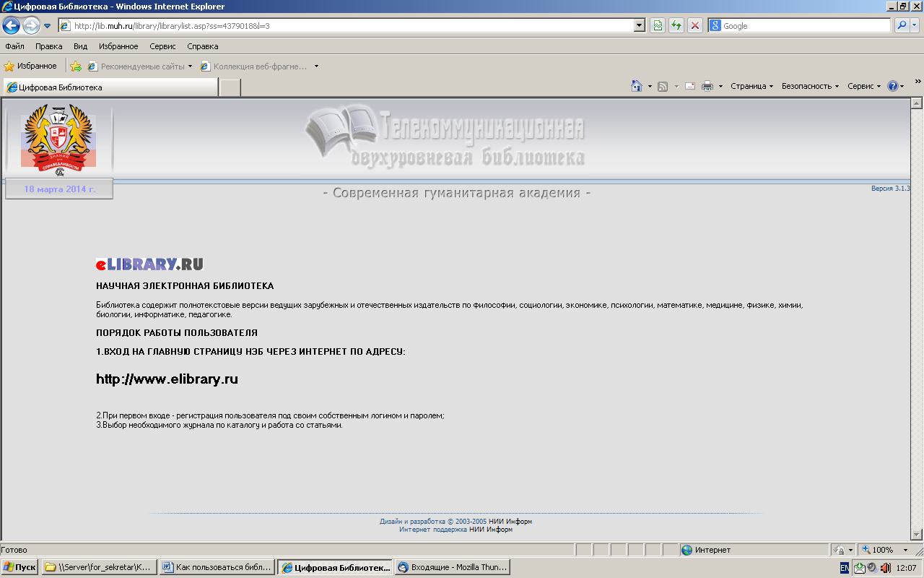Click the magnifier search button
Viewport: 924px width, 578px height.
[x=902, y=25]
